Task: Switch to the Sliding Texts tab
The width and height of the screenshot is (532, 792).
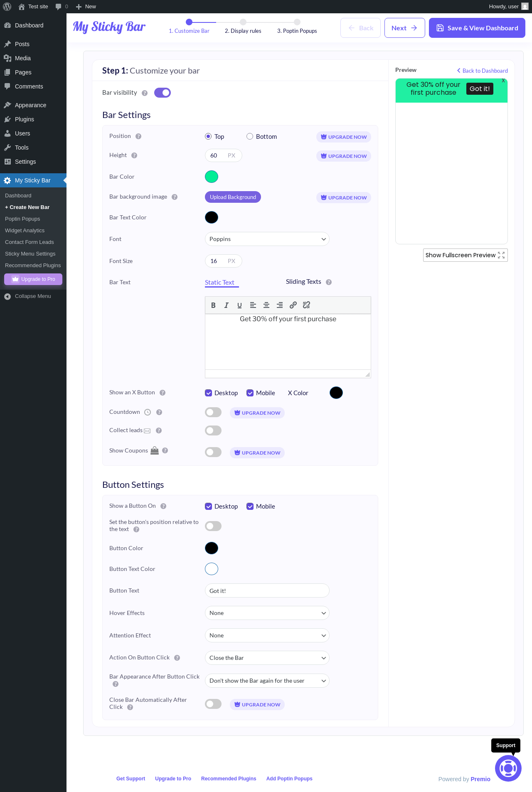Action: pos(303,282)
